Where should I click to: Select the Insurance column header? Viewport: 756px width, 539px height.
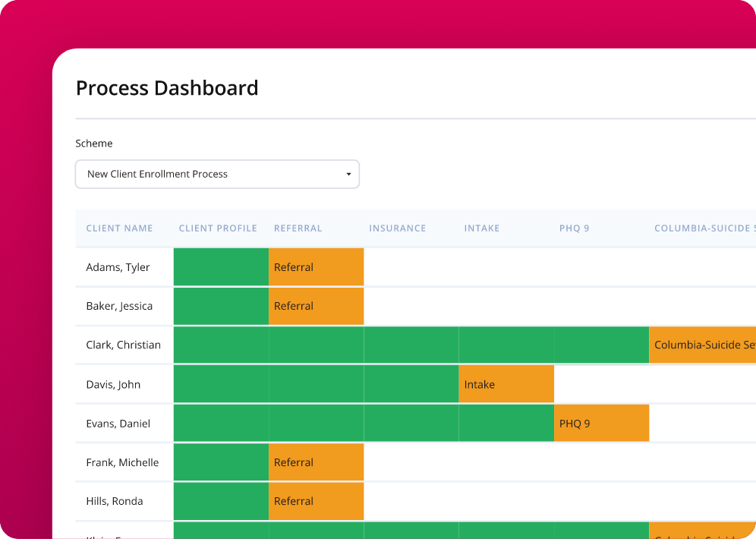tap(397, 229)
